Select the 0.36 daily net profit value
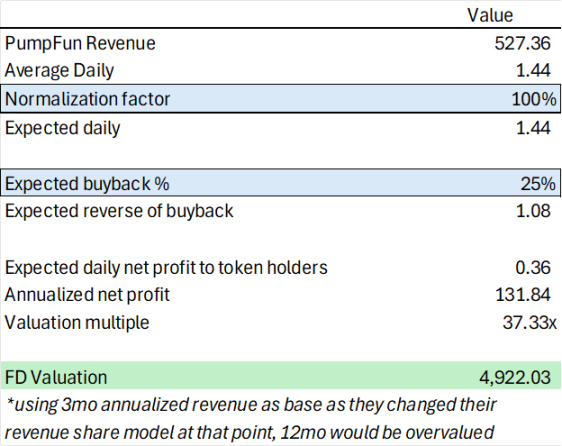 (x=533, y=268)
